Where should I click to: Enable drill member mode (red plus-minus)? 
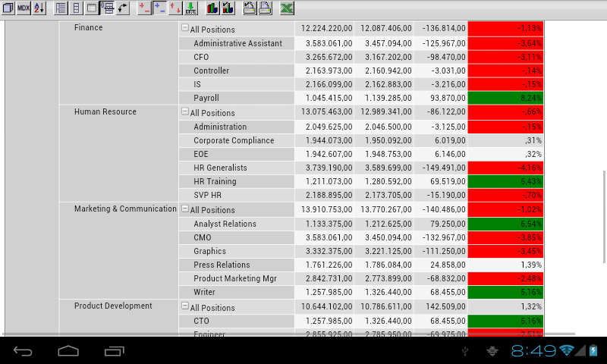(144, 8)
